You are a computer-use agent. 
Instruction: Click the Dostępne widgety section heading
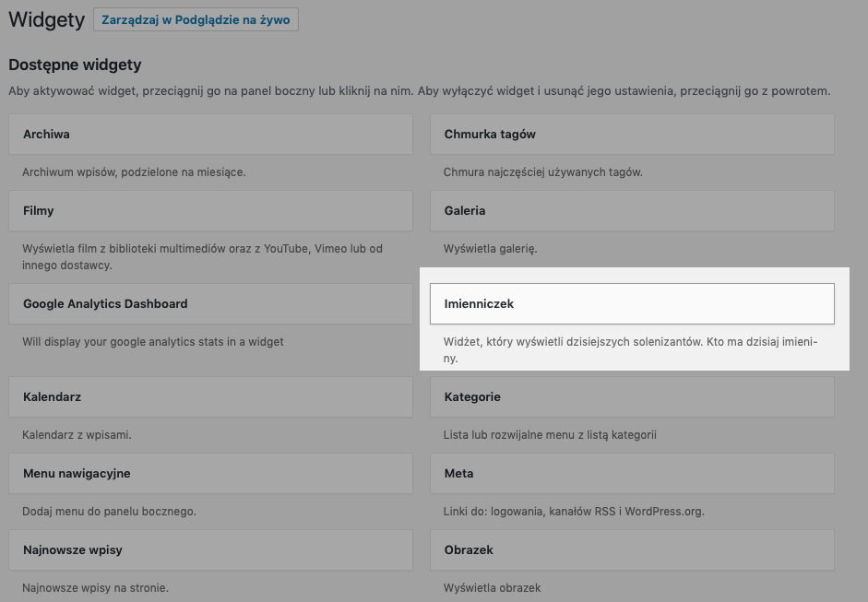[75, 65]
